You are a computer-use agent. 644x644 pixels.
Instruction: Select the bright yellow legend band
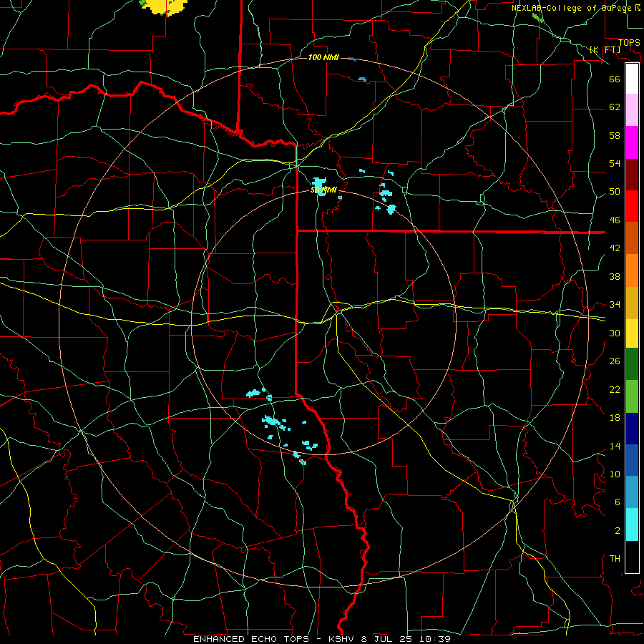point(632,333)
